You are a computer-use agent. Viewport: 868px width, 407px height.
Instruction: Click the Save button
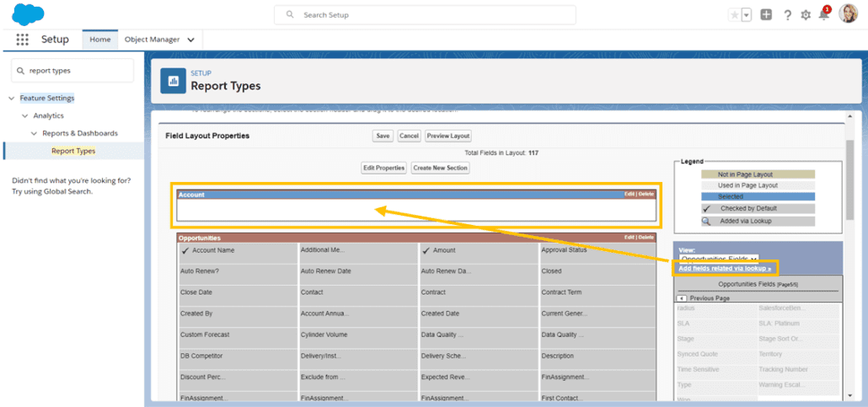pyautogui.click(x=383, y=136)
